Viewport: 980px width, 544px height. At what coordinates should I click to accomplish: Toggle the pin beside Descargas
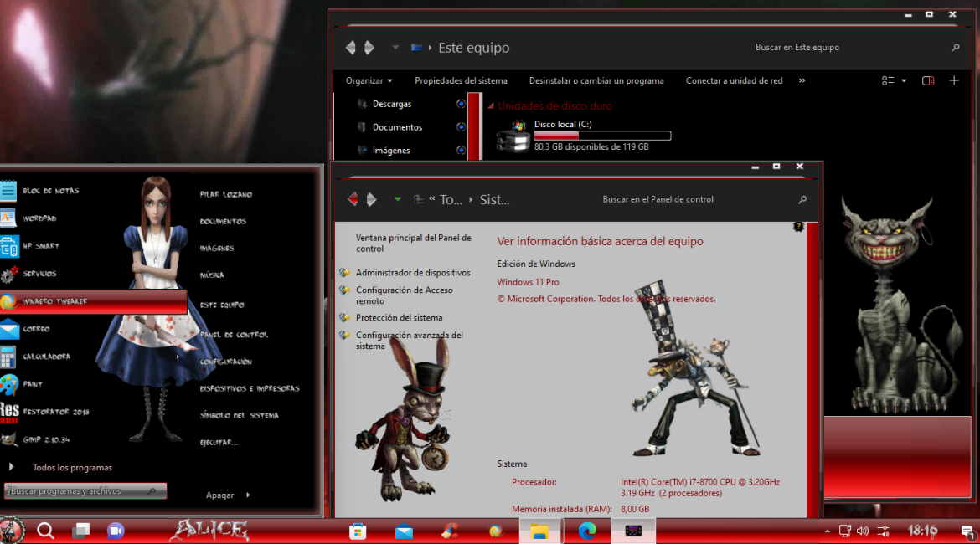point(461,104)
